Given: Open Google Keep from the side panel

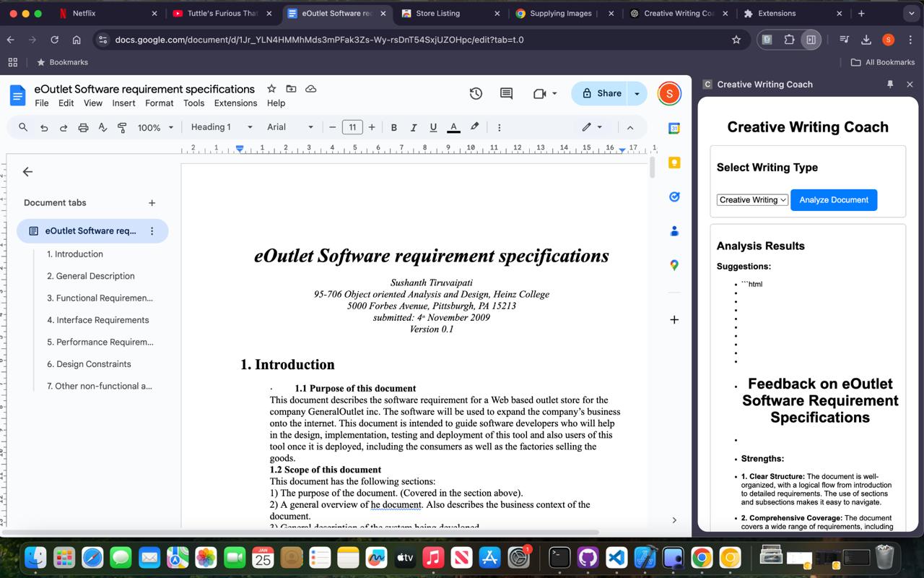Looking at the screenshot, I should pos(674,163).
